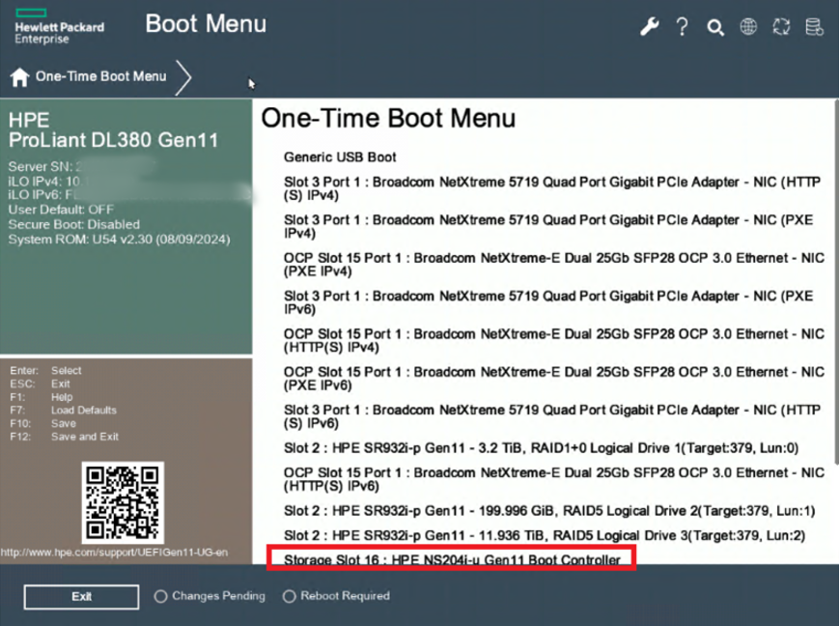Click the database storage icon in header
Viewport: 840px width, 626px height.
(x=815, y=27)
